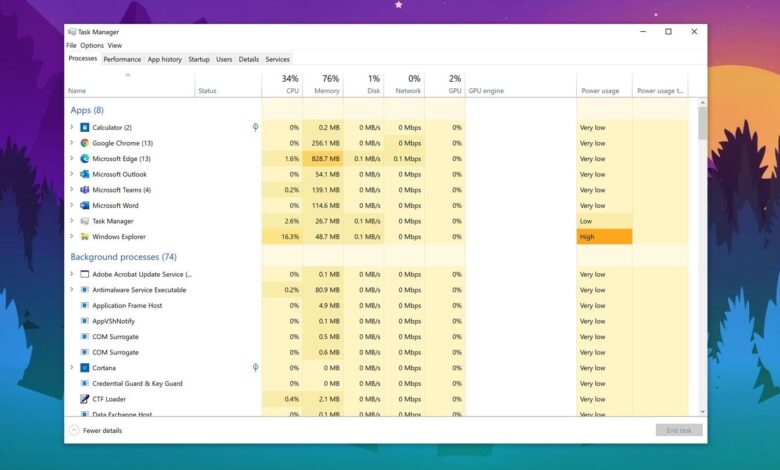Screen dimensions: 780x470
Task: Open the Options menu
Action: (92, 45)
